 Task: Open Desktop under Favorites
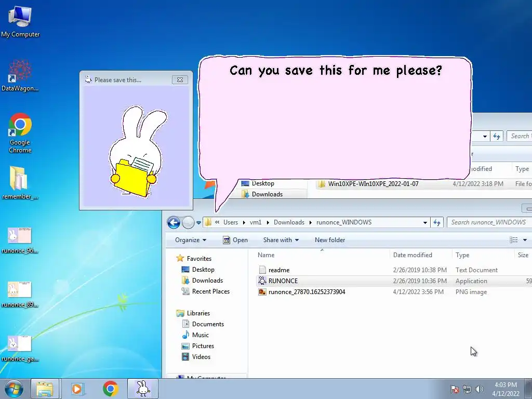click(203, 270)
